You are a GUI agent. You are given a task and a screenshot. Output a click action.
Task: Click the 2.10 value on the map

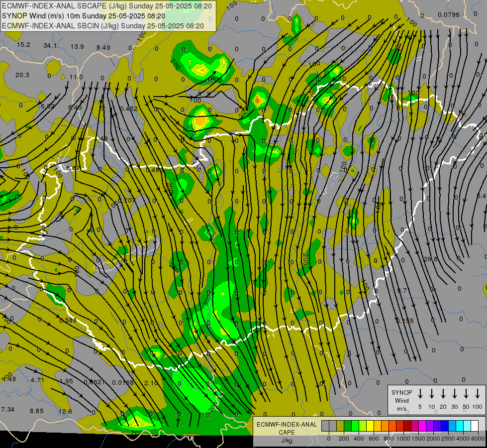(151, 383)
